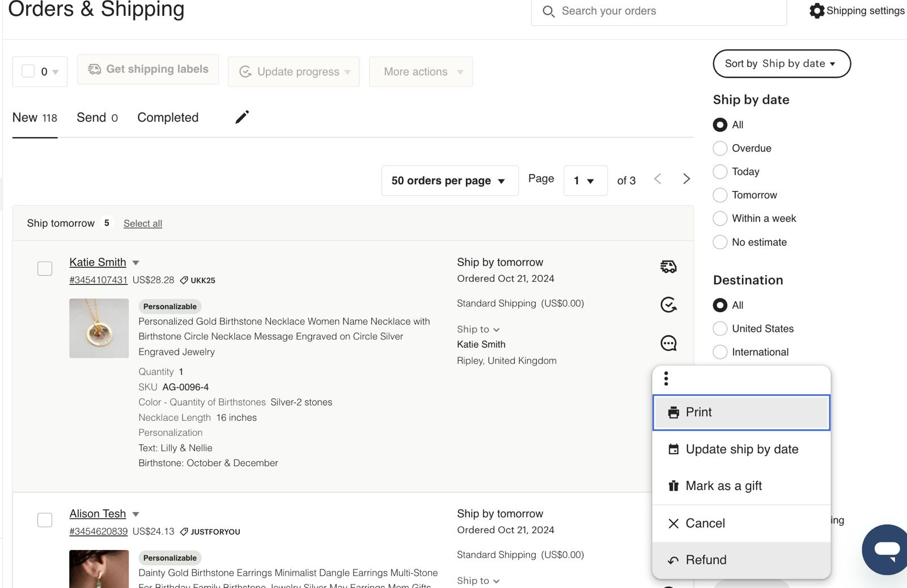Click the update progress icon on Katie Smith's order

point(668,305)
